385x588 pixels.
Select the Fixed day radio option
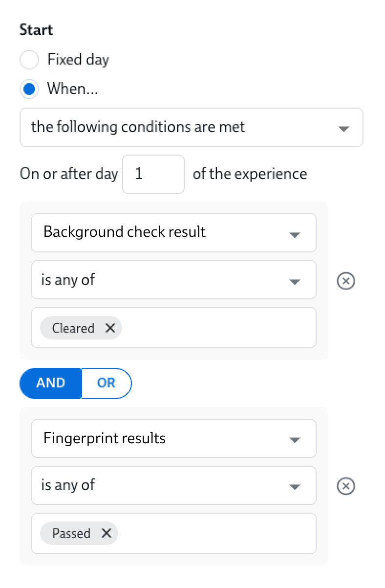[29, 60]
